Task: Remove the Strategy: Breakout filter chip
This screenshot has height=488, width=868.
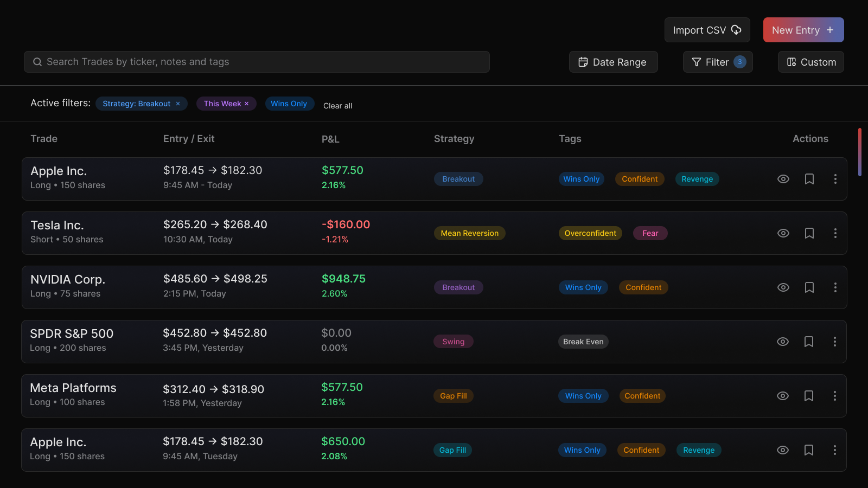Action: (178, 104)
